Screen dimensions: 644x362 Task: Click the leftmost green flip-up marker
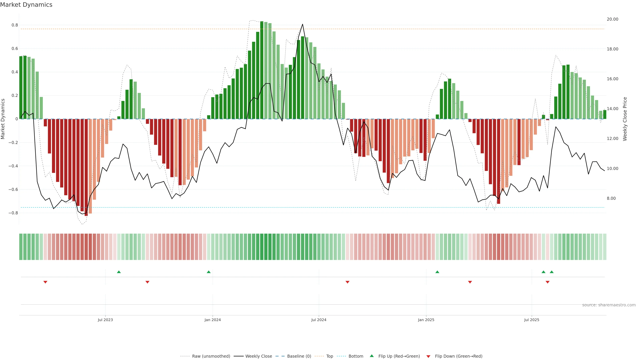pos(119,272)
